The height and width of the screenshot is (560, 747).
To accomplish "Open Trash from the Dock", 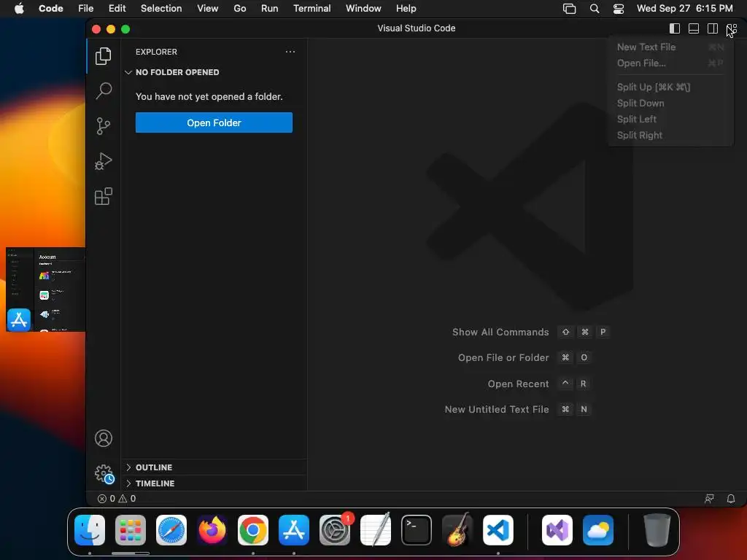I will pyautogui.click(x=657, y=530).
